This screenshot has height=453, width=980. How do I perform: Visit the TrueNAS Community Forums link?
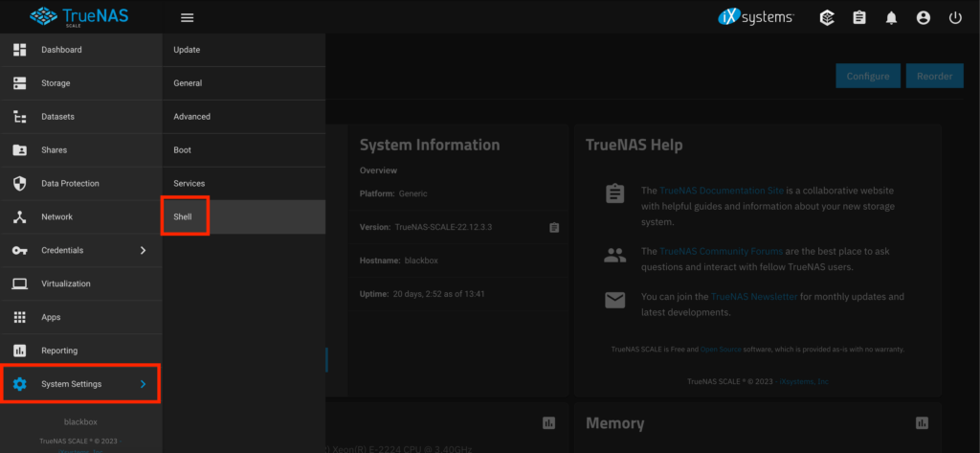(721, 251)
